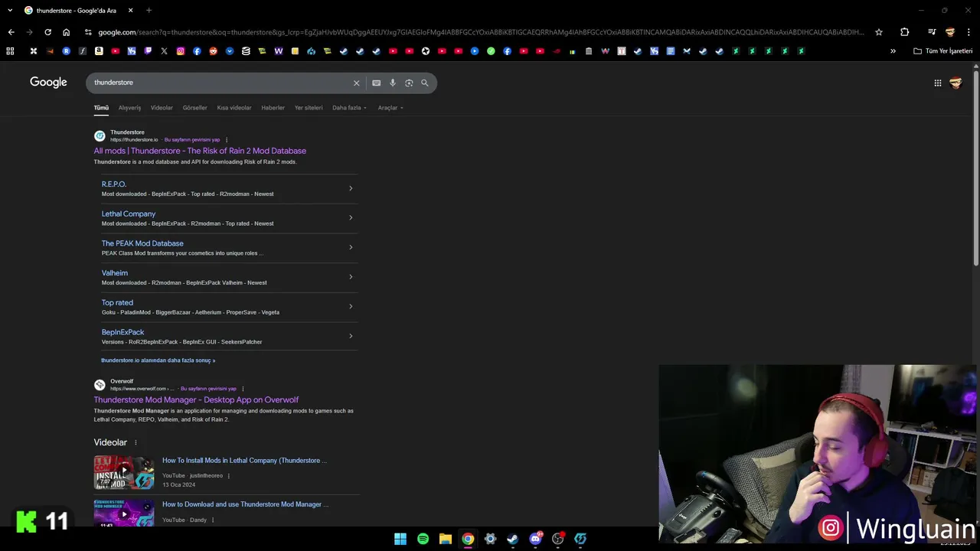
Task: Open Settings gear from the taskbar
Action: click(490, 539)
